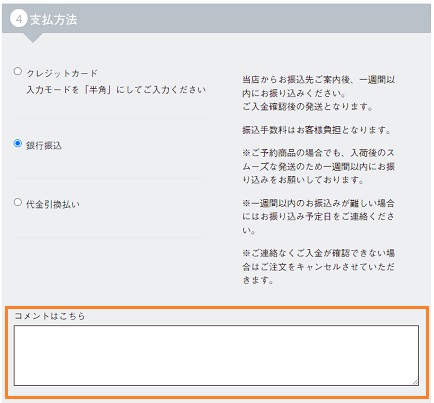Click the クレジットカード label text

tap(62, 73)
